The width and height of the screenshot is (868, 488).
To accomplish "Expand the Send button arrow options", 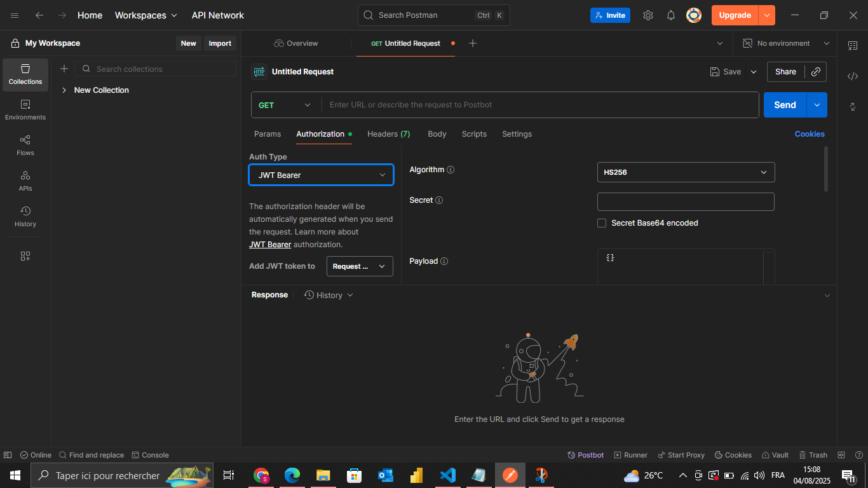I will pyautogui.click(x=817, y=105).
